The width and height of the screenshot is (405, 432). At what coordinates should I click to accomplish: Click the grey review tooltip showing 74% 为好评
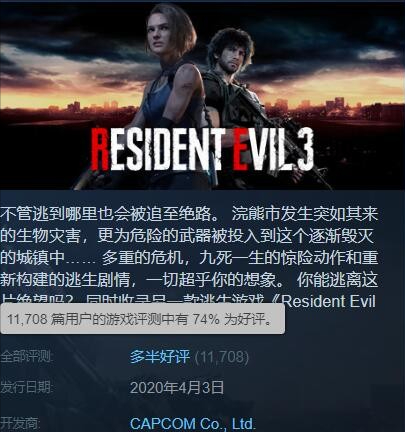(143, 319)
